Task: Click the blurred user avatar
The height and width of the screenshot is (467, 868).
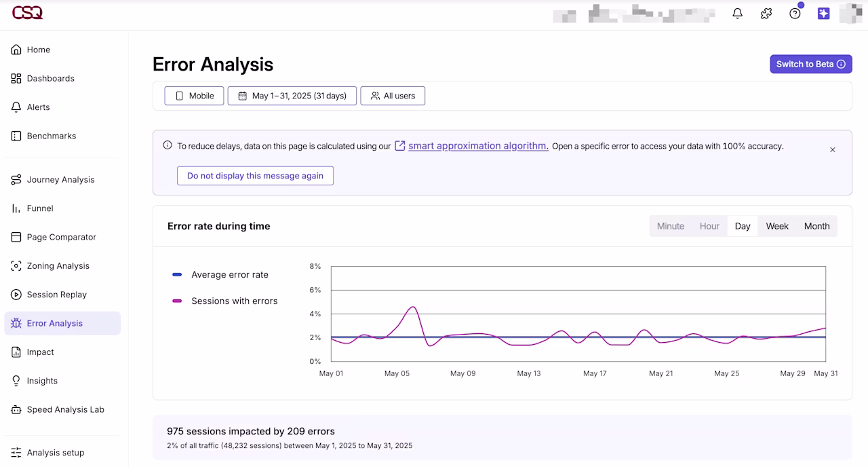Action: click(852, 13)
